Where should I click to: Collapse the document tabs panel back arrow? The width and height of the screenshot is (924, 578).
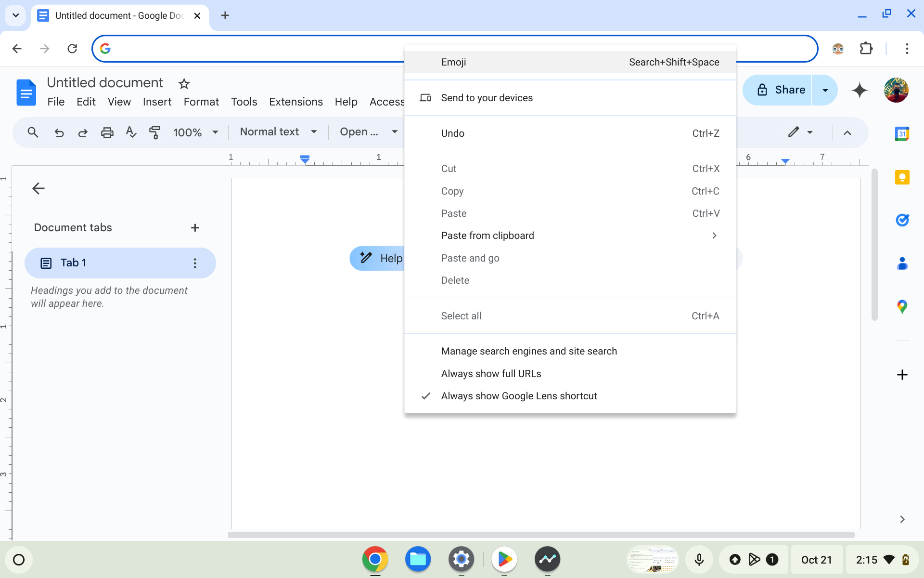[38, 188]
